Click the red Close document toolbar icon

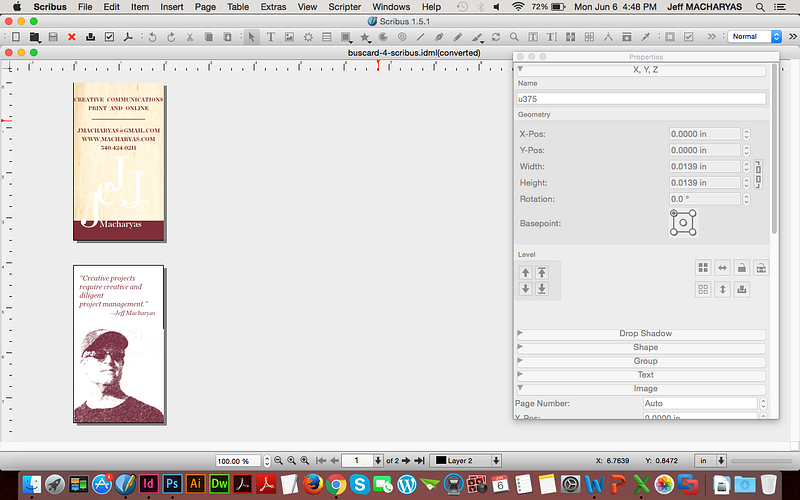tap(71, 37)
